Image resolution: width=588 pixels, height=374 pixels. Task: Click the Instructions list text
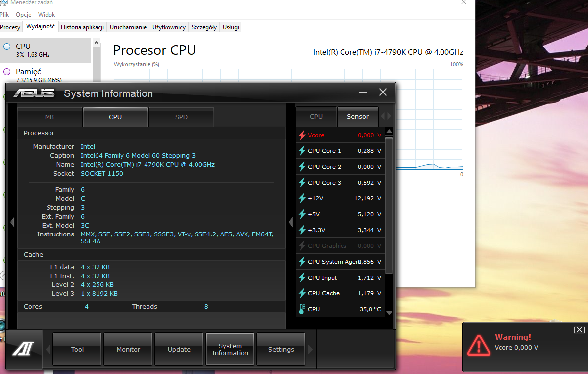click(x=177, y=237)
